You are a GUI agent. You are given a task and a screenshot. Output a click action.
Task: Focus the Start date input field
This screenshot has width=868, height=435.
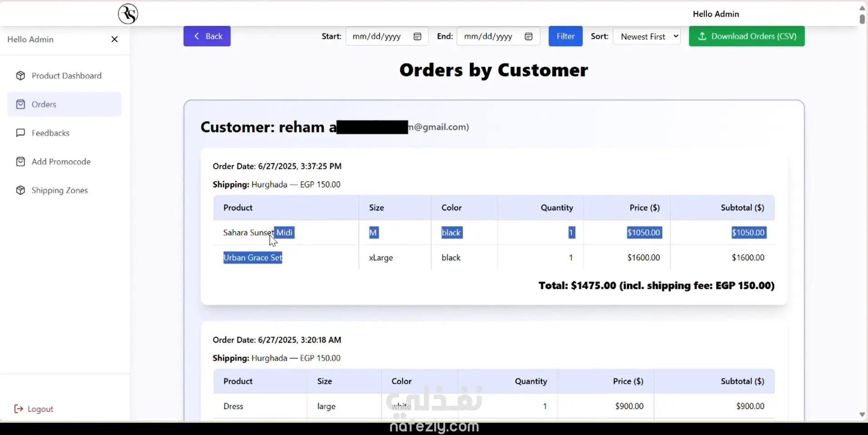coord(387,36)
